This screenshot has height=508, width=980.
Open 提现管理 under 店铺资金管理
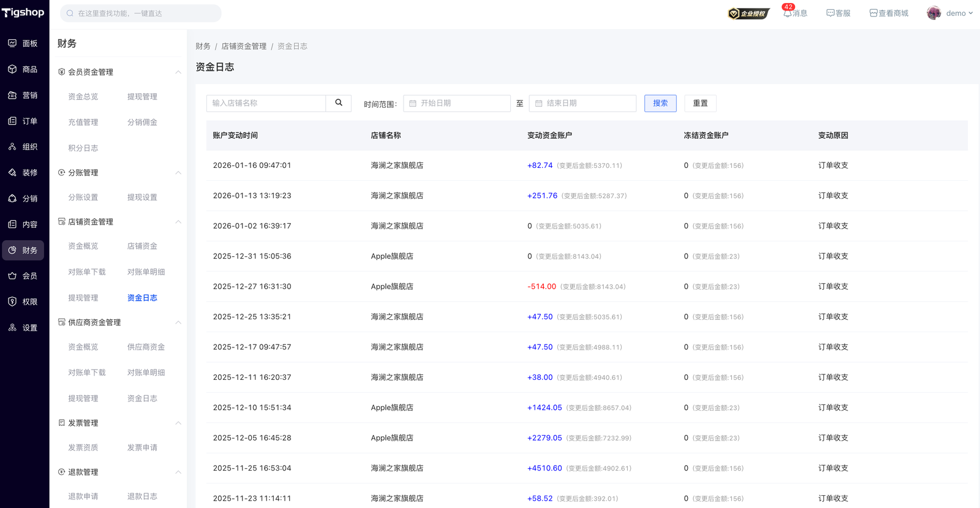(83, 298)
